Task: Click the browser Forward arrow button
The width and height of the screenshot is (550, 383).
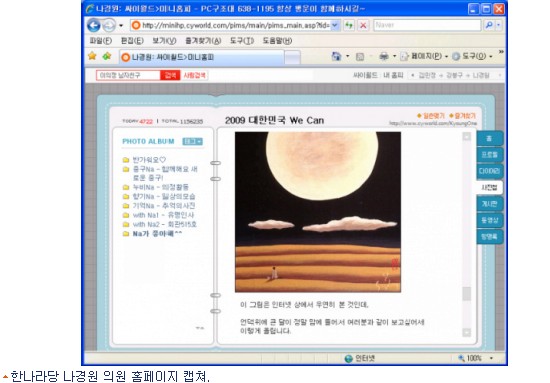Action: pos(109,25)
